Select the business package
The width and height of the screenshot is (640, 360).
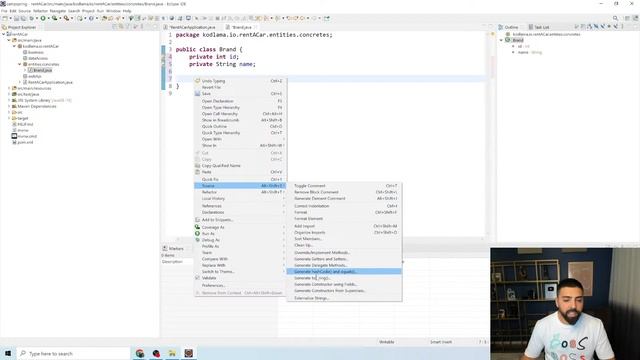(33, 52)
